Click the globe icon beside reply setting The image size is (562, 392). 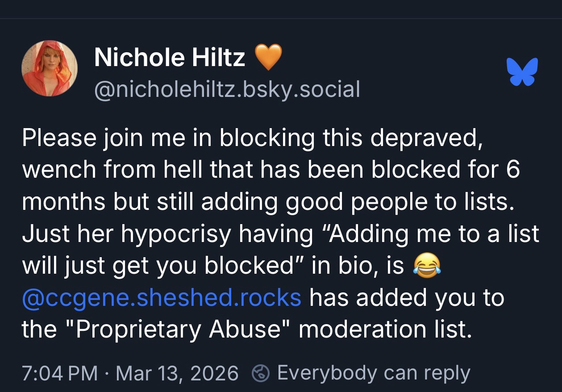pyautogui.click(x=260, y=372)
